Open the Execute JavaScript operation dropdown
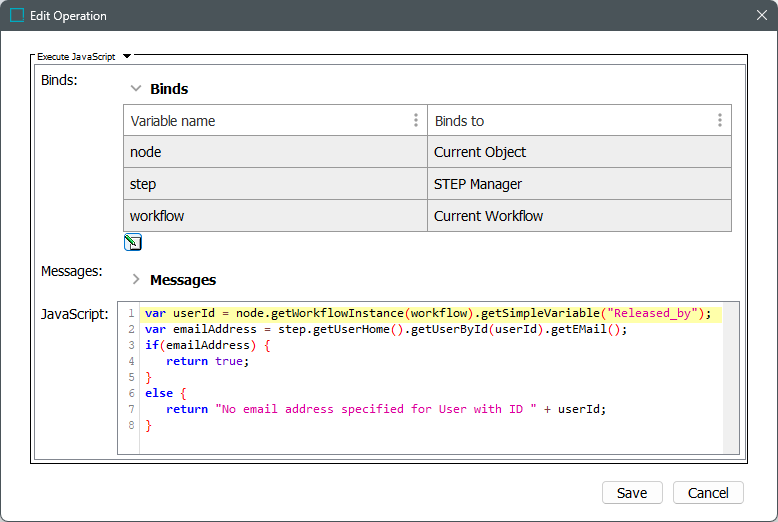The height and width of the screenshot is (522, 778). (x=126, y=57)
